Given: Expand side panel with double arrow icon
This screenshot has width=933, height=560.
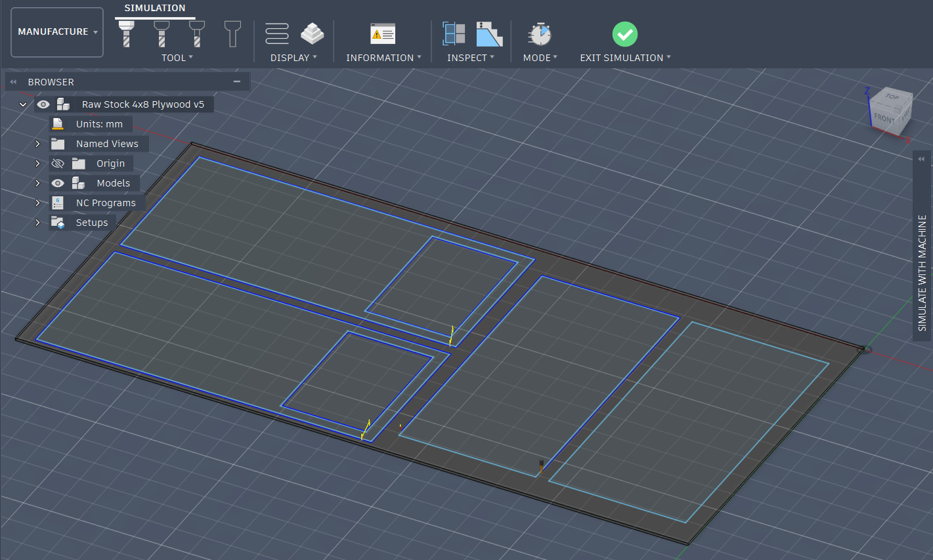Looking at the screenshot, I should click(x=921, y=159).
